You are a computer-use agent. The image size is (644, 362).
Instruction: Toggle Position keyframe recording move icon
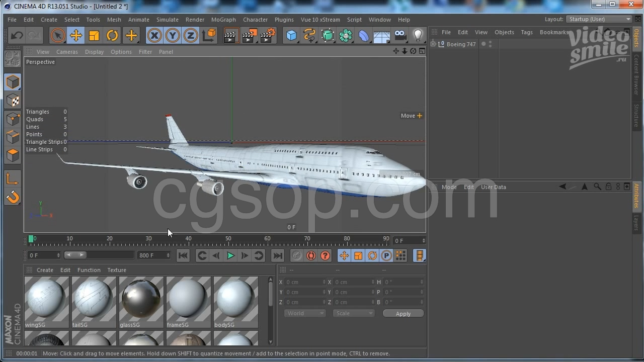[x=344, y=255]
